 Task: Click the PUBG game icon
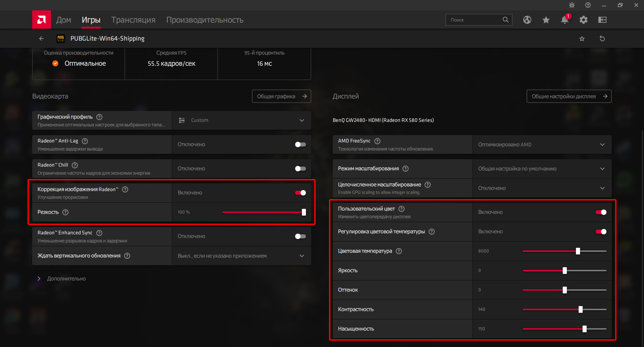(61, 39)
